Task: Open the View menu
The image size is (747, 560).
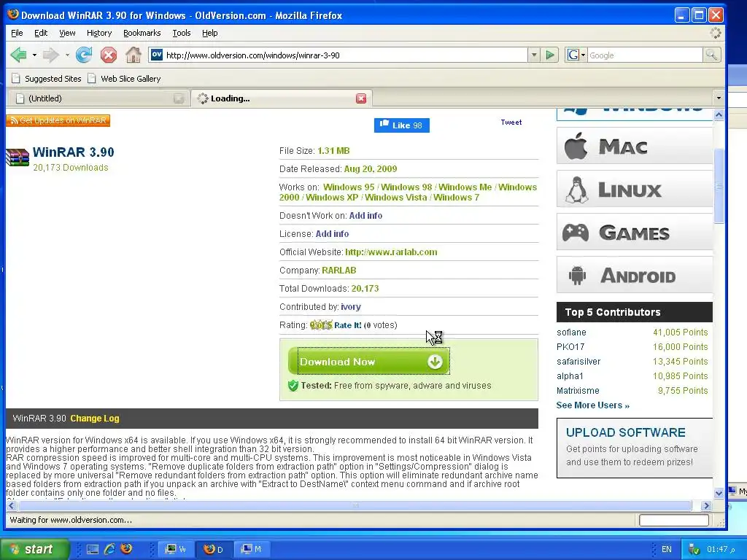Action: pyautogui.click(x=67, y=33)
